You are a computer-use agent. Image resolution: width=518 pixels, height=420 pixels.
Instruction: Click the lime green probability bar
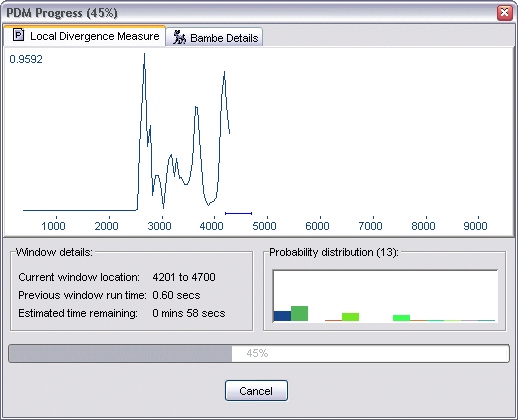coord(350,317)
